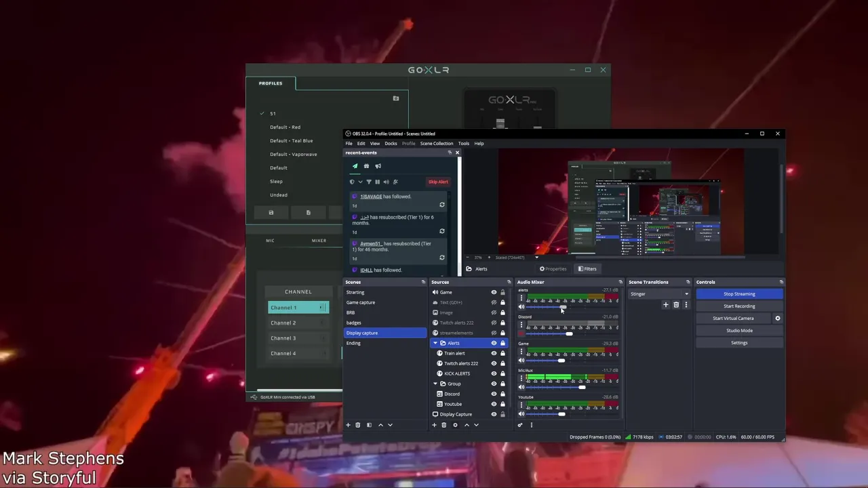Open the preview scaling dropdown

coord(536,258)
